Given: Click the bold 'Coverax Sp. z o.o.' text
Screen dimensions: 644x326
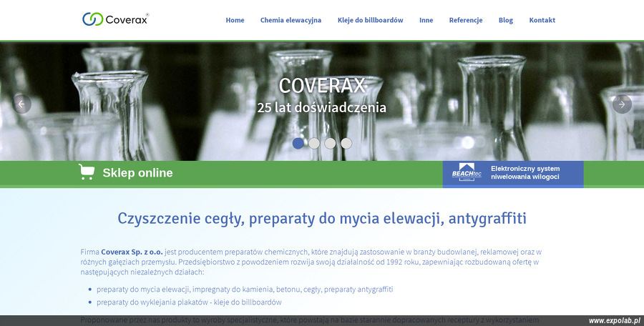Looking at the screenshot, I should 132,252.
